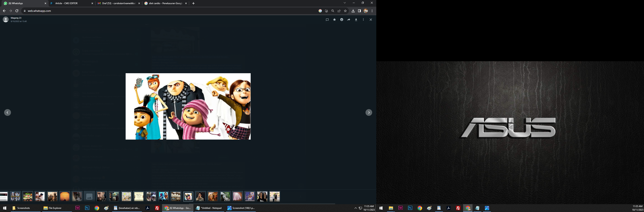Open the Chrome zoom control
The width and height of the screenshot is (644, 212).
[333, 11]
